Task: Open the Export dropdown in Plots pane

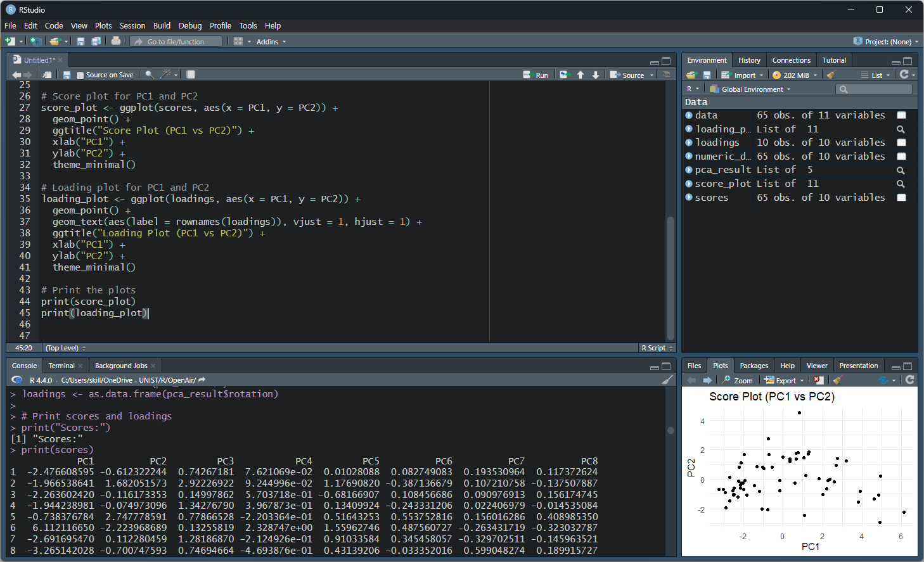Action: (x=784, y=380)
